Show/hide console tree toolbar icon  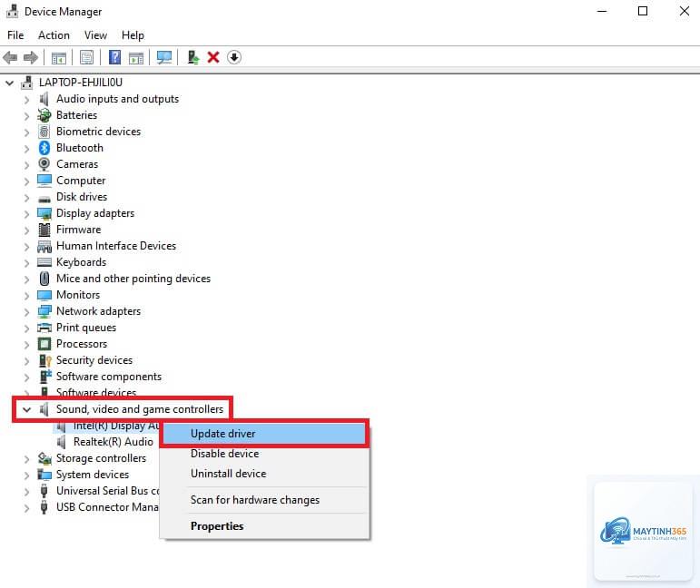(x=58, y=57)
